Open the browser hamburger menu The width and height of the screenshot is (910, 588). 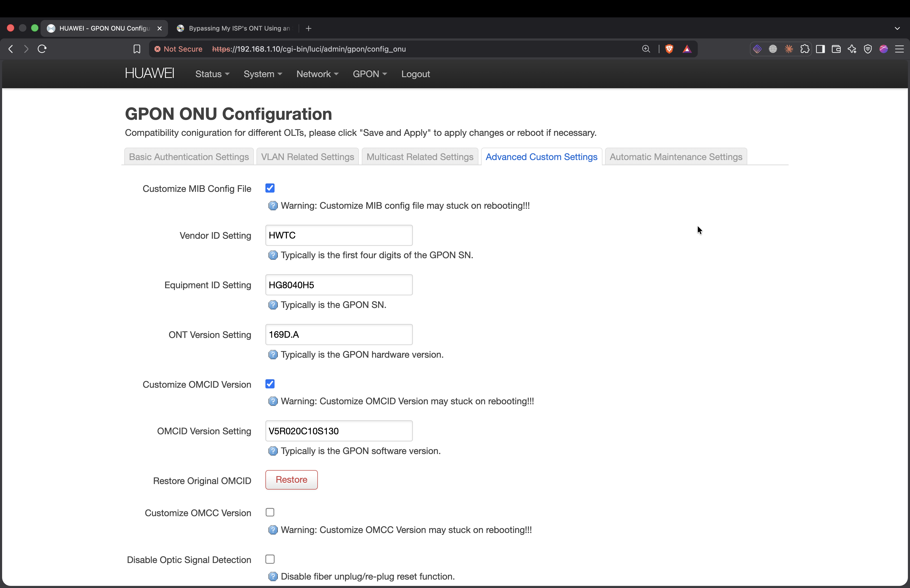[x=899, y=49]
